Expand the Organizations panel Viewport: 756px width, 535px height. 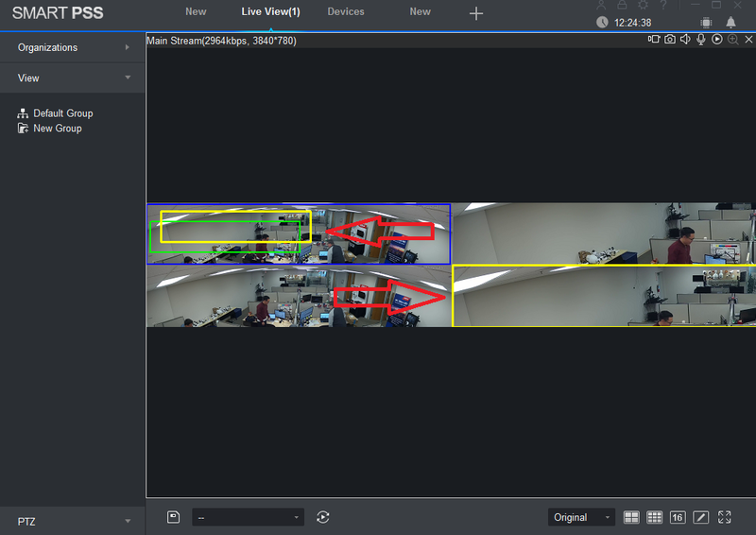point(73,47)
